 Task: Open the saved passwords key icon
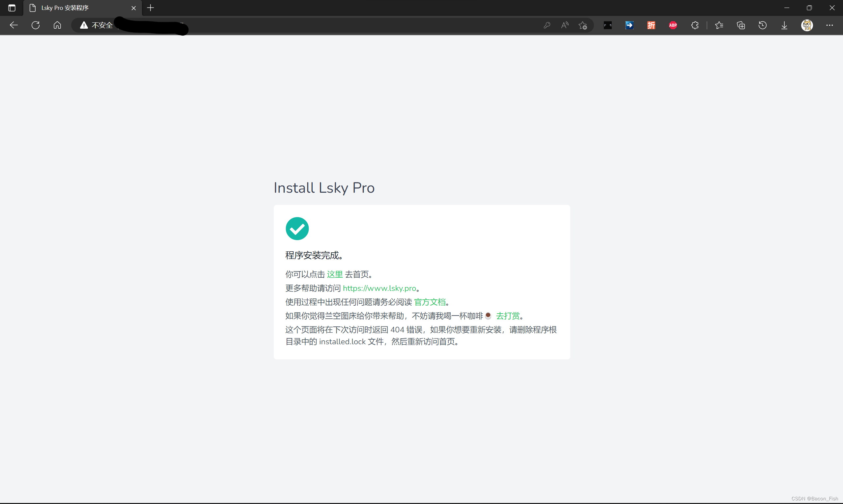[547, 25]
